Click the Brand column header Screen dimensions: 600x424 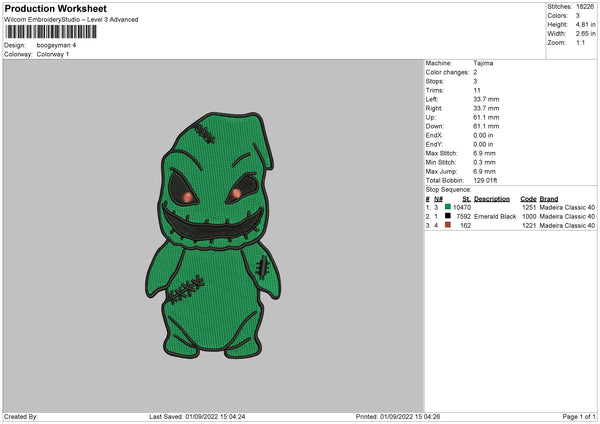tap(549, 198)
